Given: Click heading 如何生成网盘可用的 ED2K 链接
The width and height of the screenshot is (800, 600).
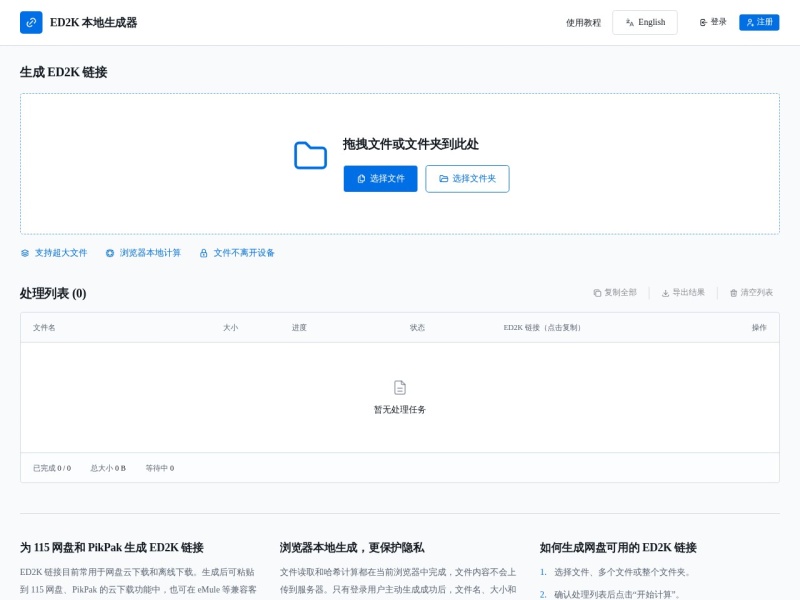Looking at the screenshot, I should [x=618, y=547].
